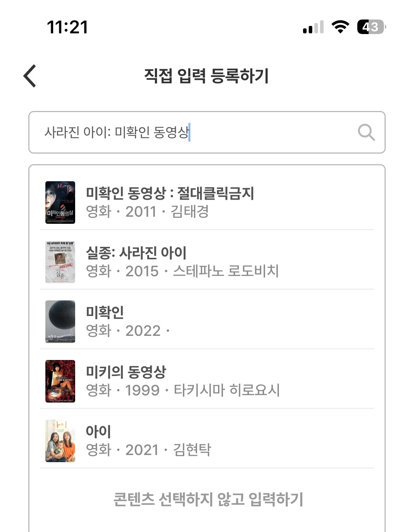Image resolution: width=414 pixels, height=532 pixels.
Task: Tap the dark sphere 미확인 poster
Action: pos(60,322)
